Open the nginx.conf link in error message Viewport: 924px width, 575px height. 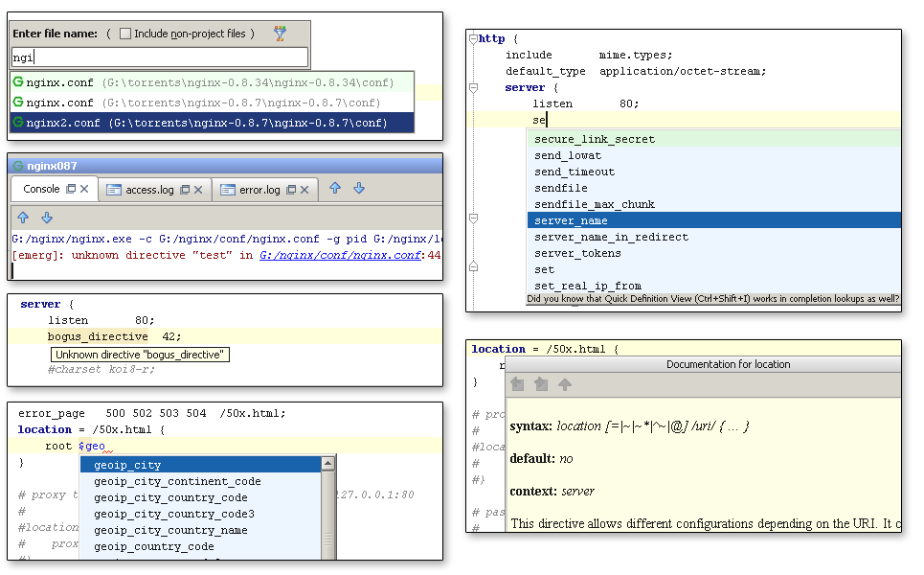click(341, 255)
